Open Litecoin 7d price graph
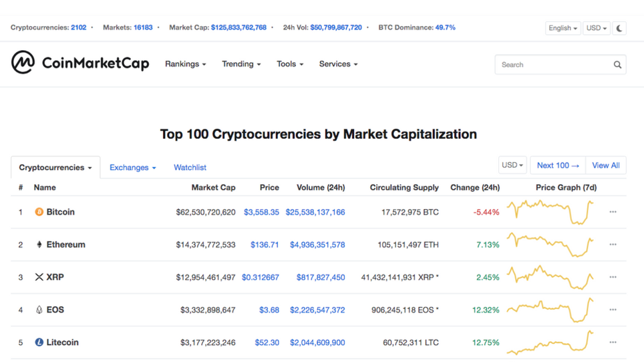The image size is (644, 362). 550,342
